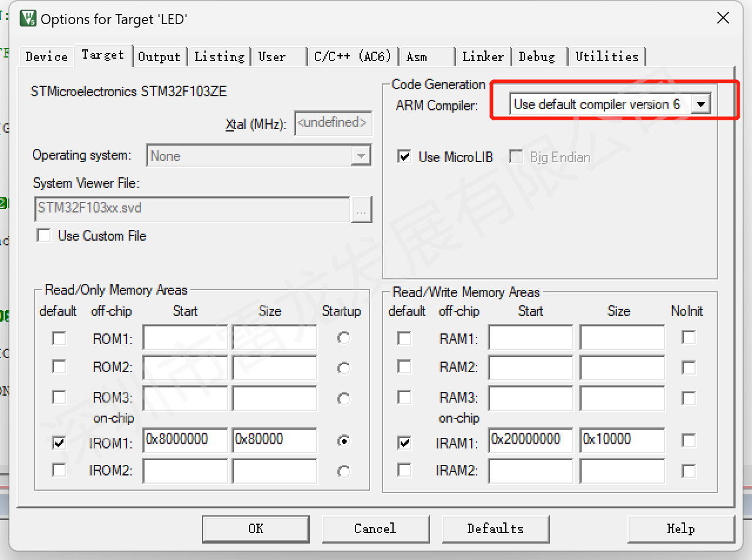752x560 pixels.
Task: Click the ROM2 Size field
Action: point(274,367)
